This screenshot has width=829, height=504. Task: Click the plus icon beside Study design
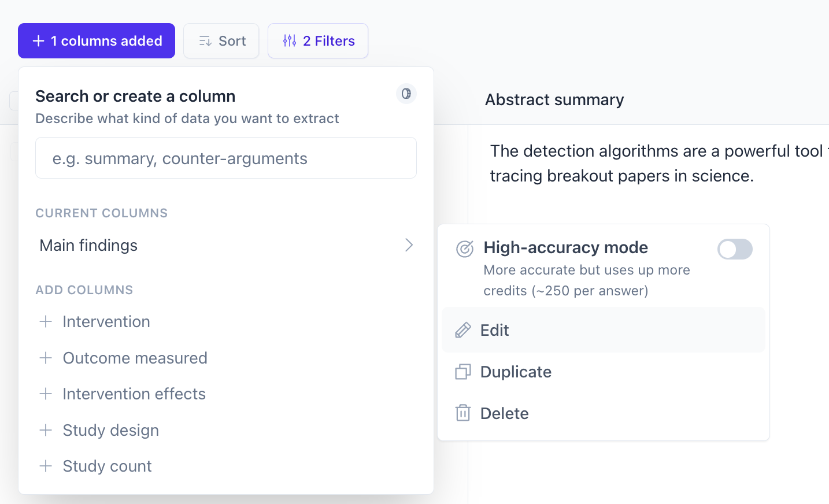pyautogui.click(x=46, y=430)
